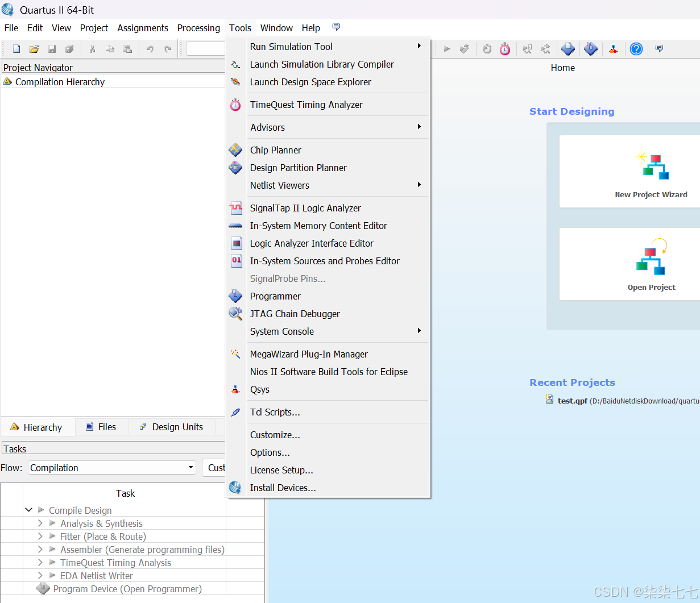Open the System Console submenu
This screenshot has width=700, height=603.
point(328,331)
